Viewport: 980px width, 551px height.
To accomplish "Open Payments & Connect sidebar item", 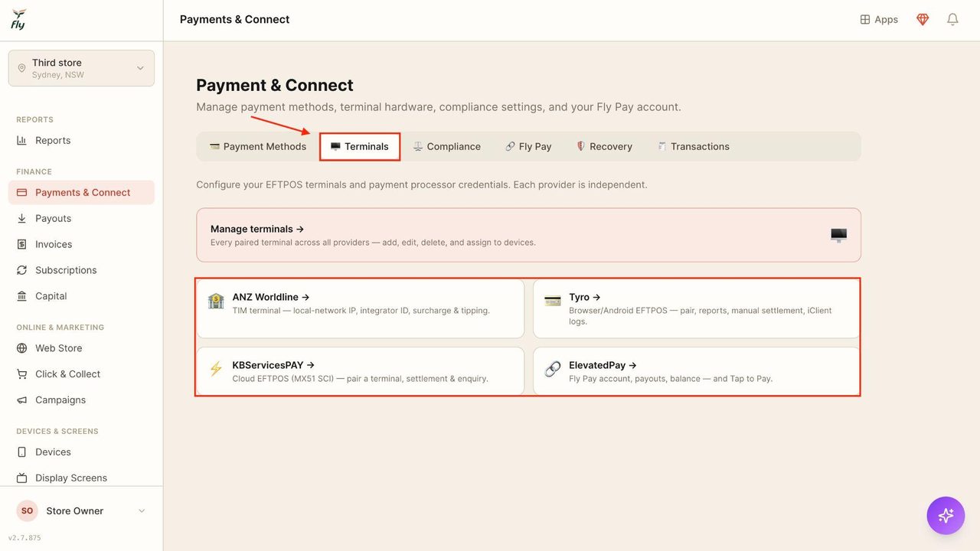I will coord(81,193).
